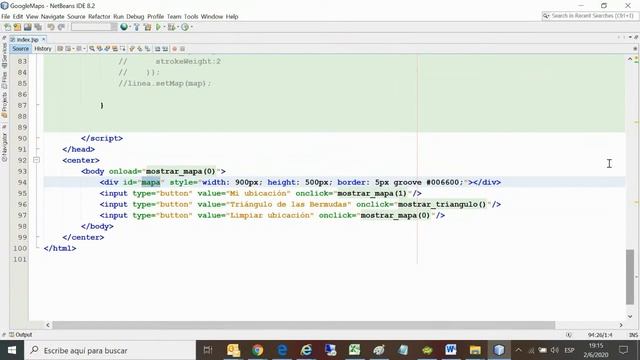Click the Build Project hammer icon

(x=137, y=27)
